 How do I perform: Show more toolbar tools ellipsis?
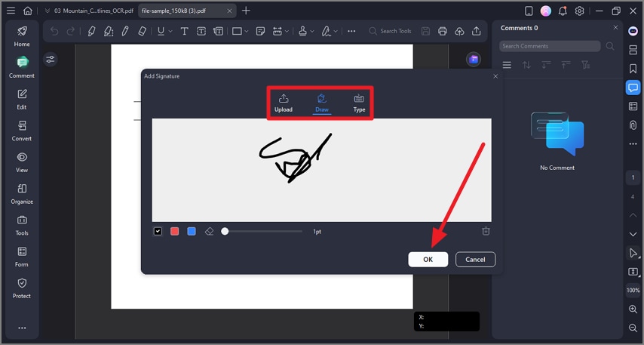(x=351, y=31)
